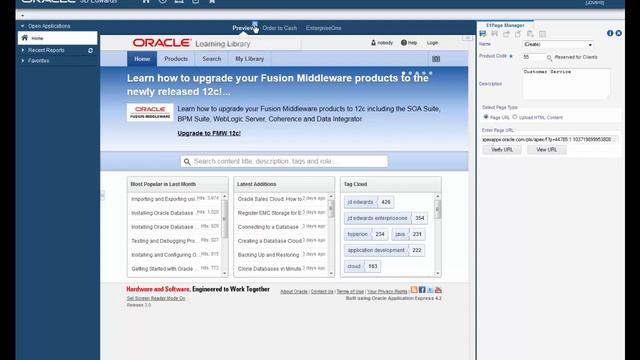Viewport: 640px width, 360px height.
Task: Open the About Oracle footer link
Action: (x=294, y=291)
